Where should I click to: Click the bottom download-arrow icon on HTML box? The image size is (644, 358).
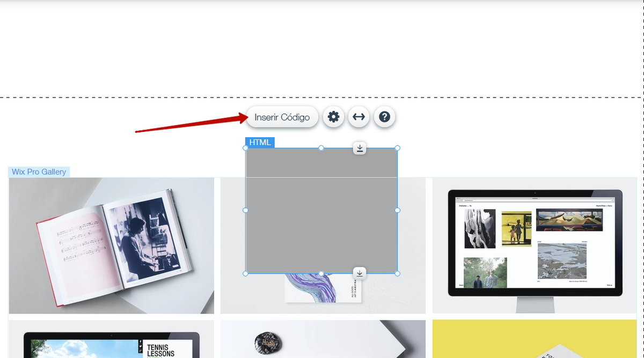(x=360, y=273)
